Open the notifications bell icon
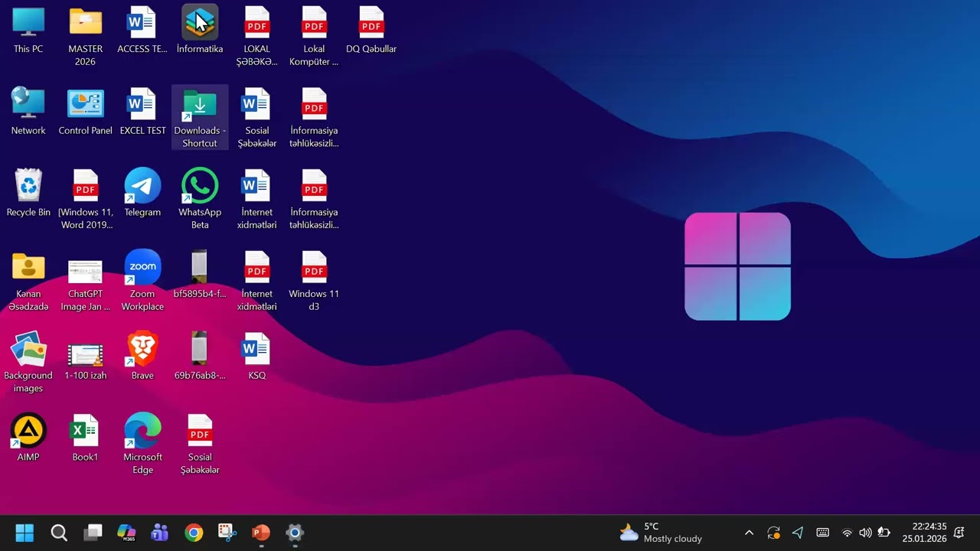 click(959, 533)
